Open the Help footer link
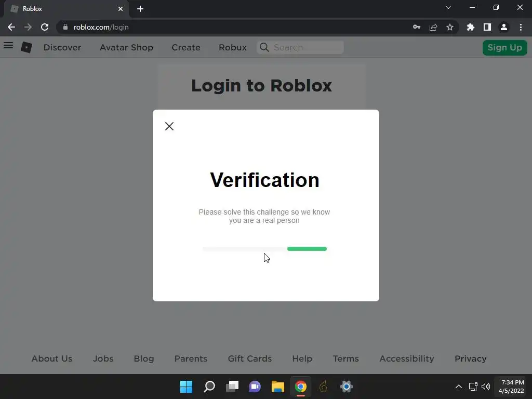The height and width of the screenshot is (399, 532). click(302, 358)
